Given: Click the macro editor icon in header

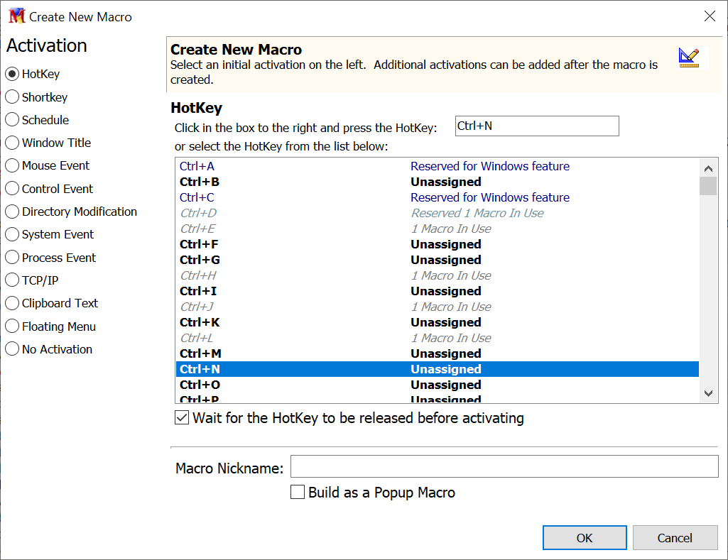Looking at the screenshot, I should 688,57.
